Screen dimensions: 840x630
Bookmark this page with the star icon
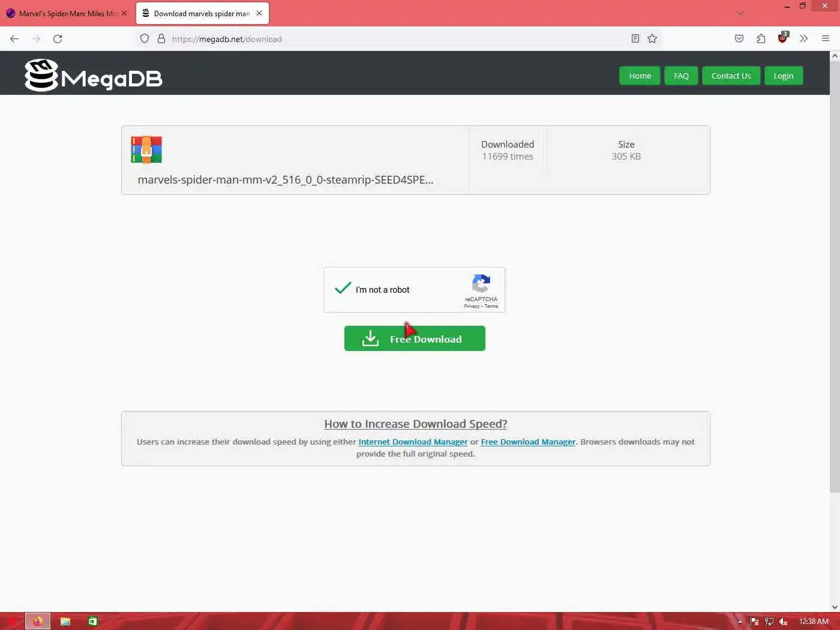(652, 39)
